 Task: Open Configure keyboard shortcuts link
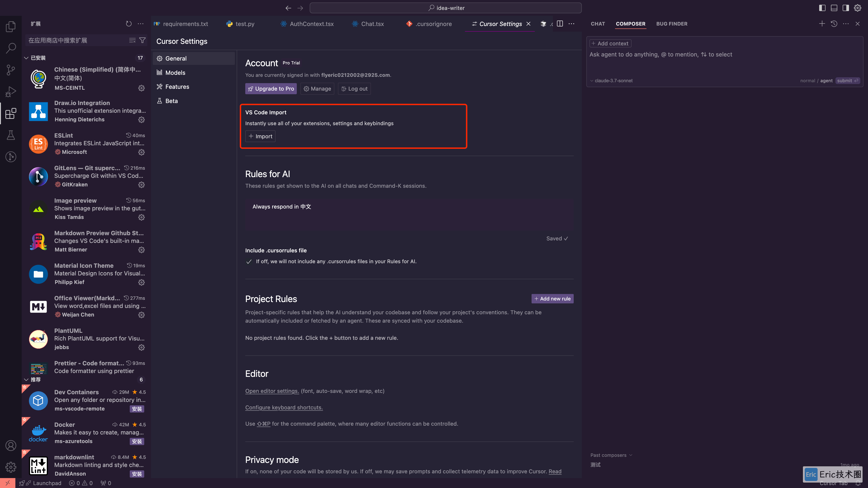284,408
